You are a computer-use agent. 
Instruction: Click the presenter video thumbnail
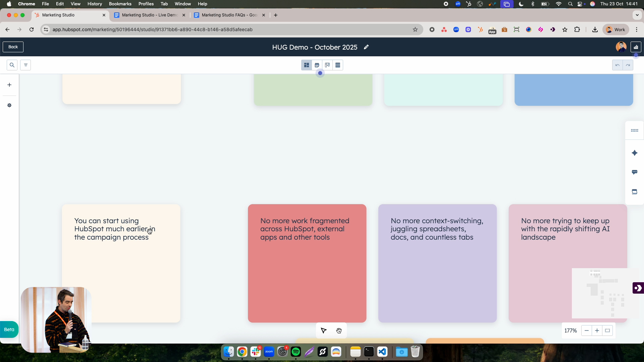(x=56, y=320)
